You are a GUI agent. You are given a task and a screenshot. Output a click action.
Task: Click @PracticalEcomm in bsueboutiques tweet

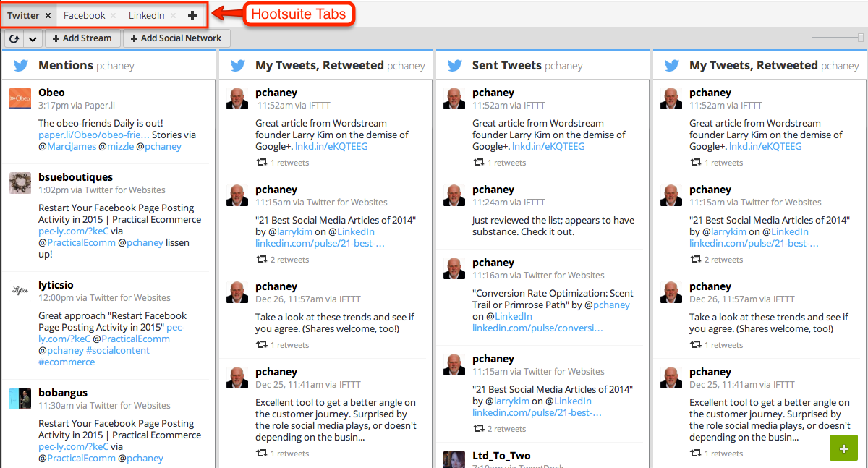click(x=77, y=242)
